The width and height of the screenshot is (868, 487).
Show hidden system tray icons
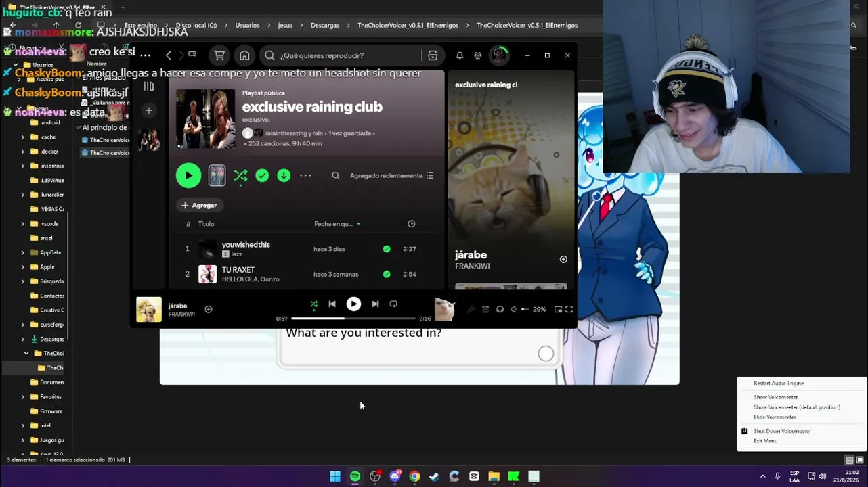click(762, 477)
